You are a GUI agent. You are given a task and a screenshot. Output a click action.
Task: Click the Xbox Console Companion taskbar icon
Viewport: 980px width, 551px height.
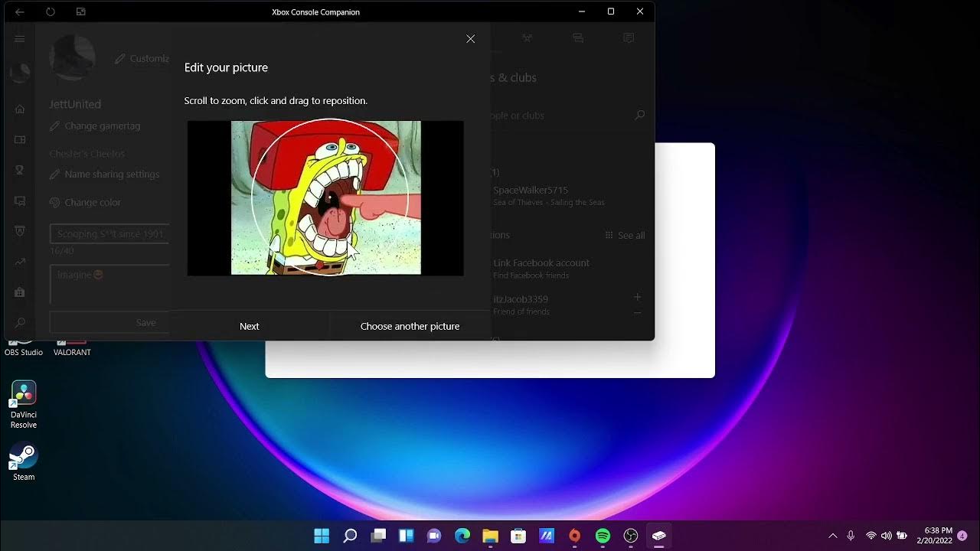[x=659, y=536]
